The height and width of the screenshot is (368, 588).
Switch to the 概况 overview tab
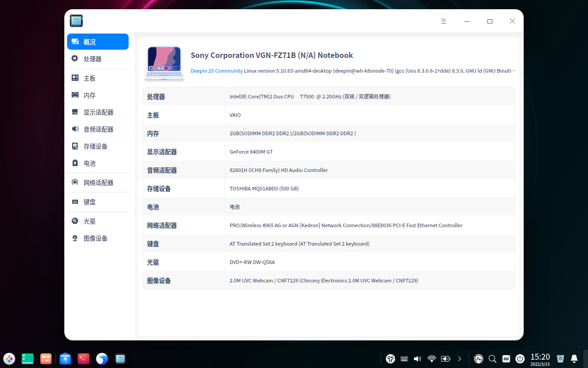coord(90,41)
